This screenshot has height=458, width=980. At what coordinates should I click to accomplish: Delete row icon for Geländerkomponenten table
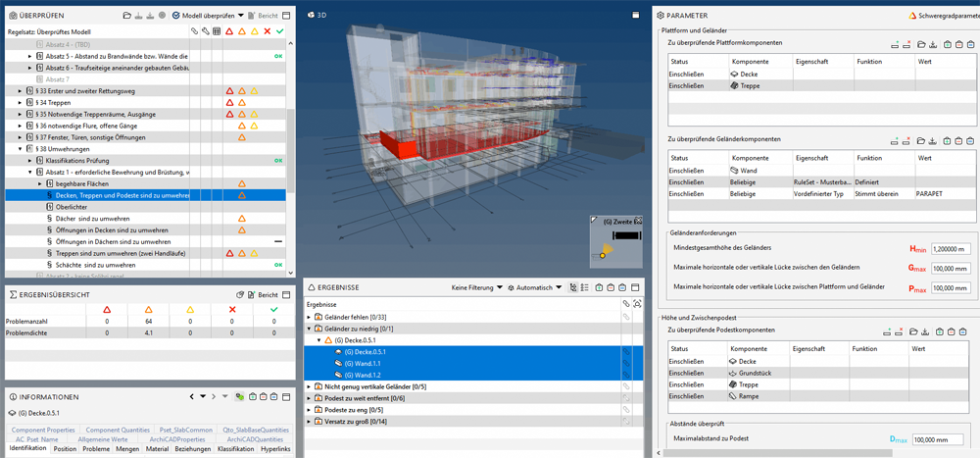coord(906,141)
